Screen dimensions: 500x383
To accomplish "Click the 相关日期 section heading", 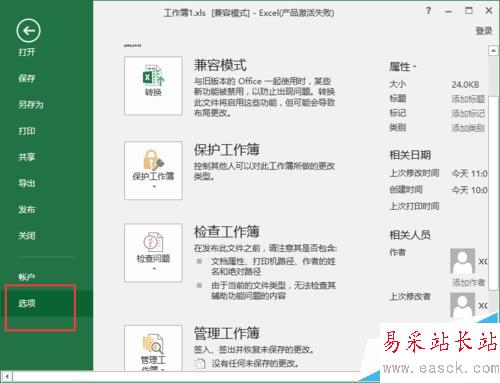I will click(410, 155).
